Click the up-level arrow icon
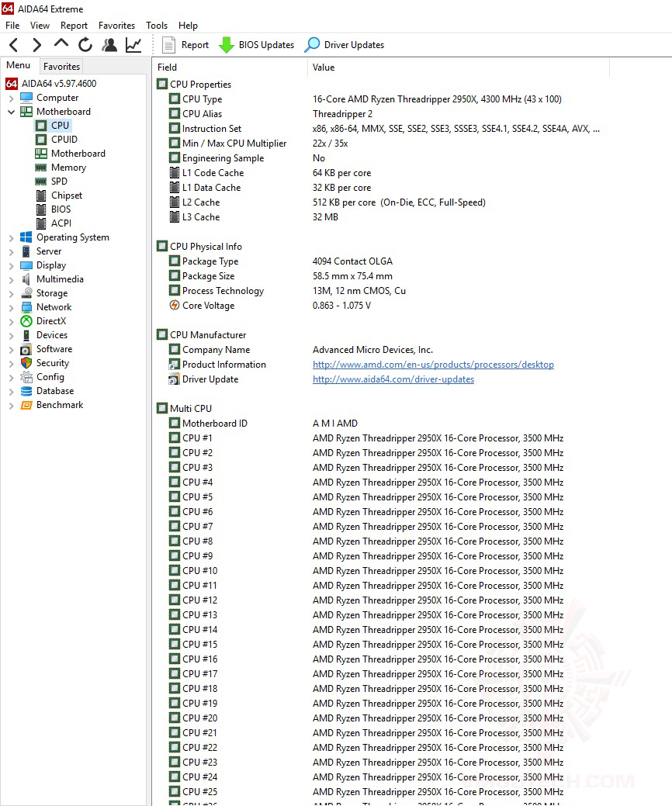The width and height of the screenshot is (672, 806). pos(61,44)
